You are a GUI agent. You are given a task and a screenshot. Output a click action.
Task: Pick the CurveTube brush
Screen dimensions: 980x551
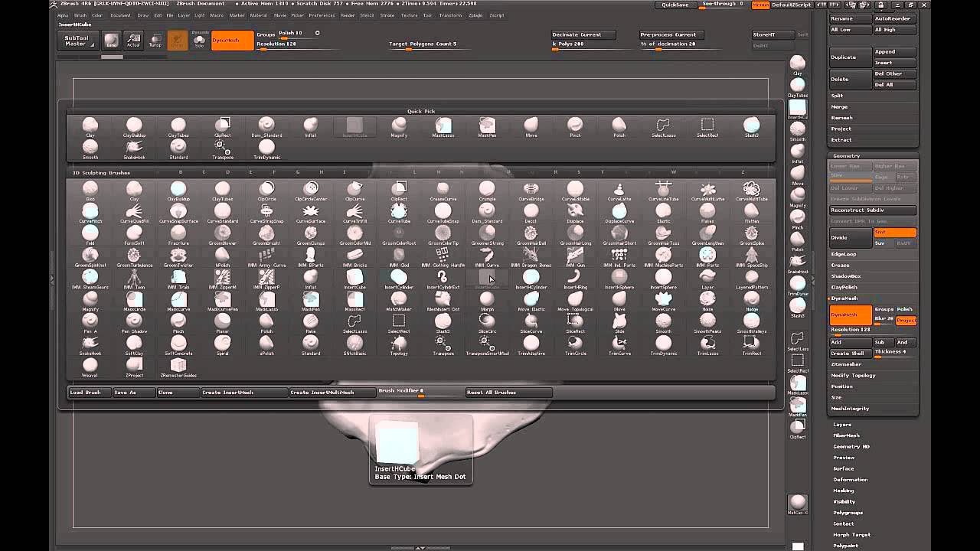(399, 214)
